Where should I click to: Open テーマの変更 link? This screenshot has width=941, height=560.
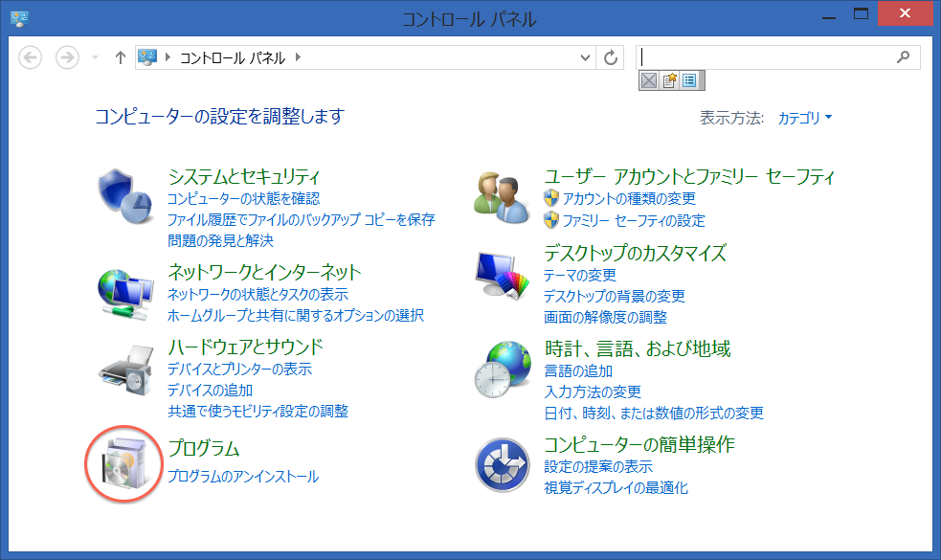(x=580, y=276)
